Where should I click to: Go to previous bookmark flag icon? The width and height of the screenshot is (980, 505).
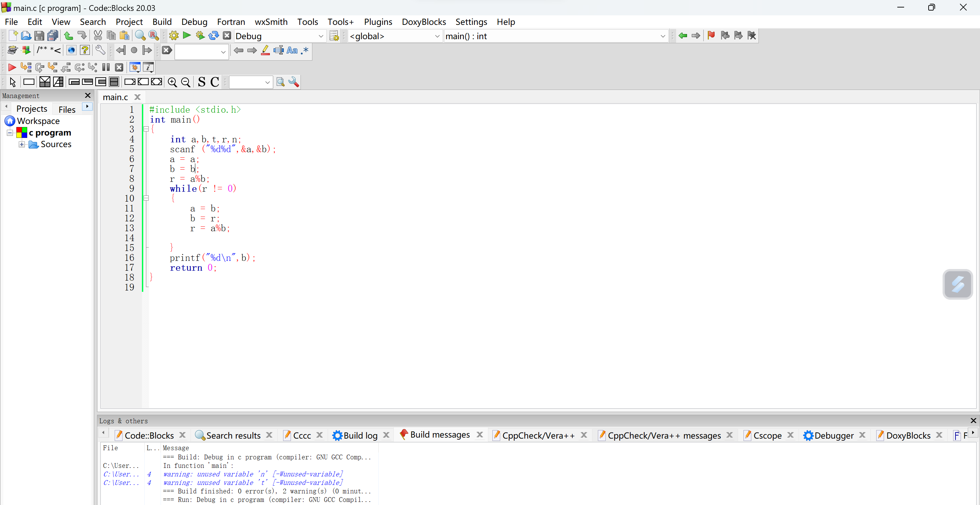[725, 36]
